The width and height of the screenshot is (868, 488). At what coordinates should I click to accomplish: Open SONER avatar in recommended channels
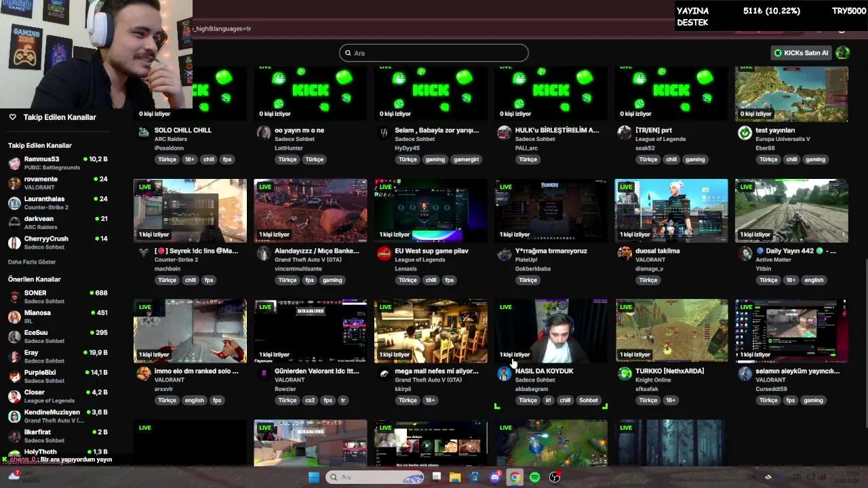14,297
